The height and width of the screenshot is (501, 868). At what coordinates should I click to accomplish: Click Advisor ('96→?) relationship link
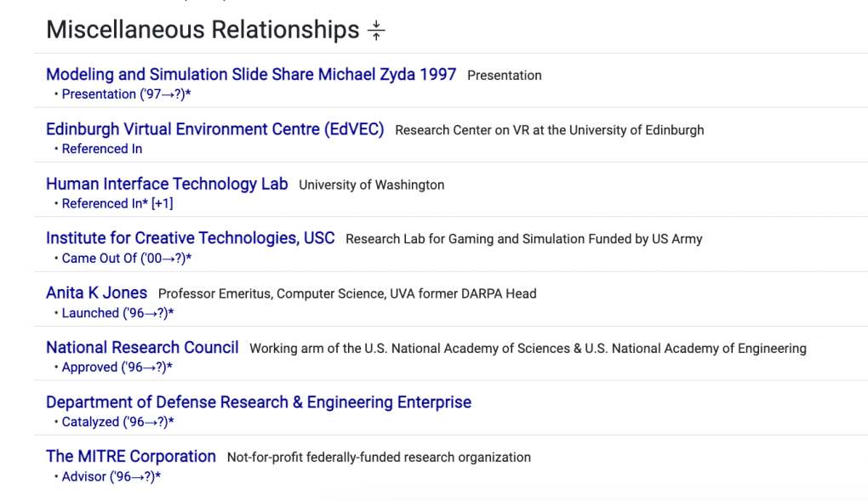point(111,476)
